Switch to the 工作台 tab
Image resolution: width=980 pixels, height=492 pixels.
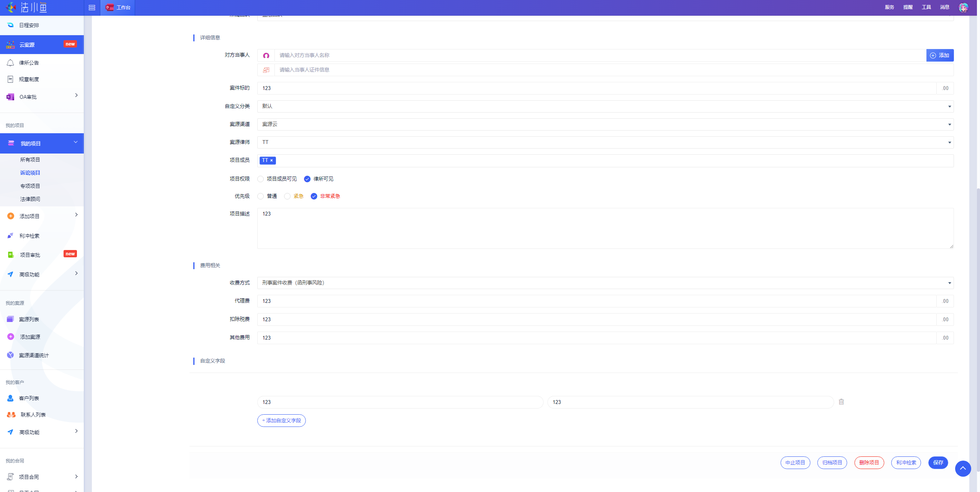coord(118,8)
